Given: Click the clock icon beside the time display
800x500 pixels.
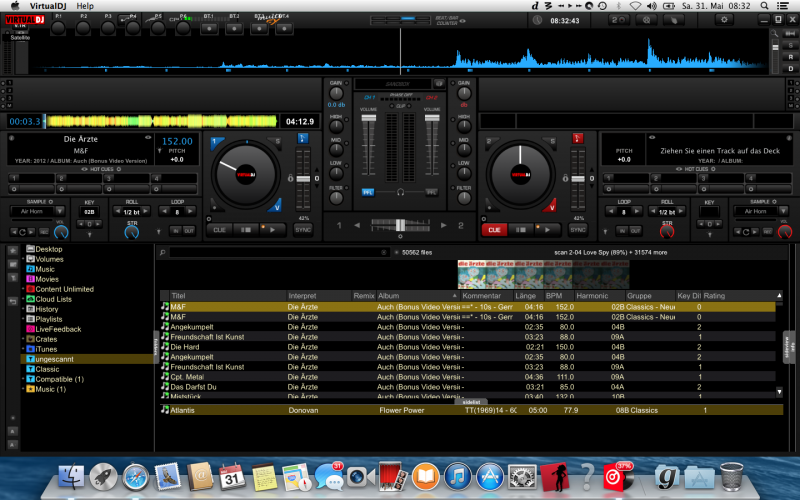Looking at the screenshot, I should click(x=537, y=20).
